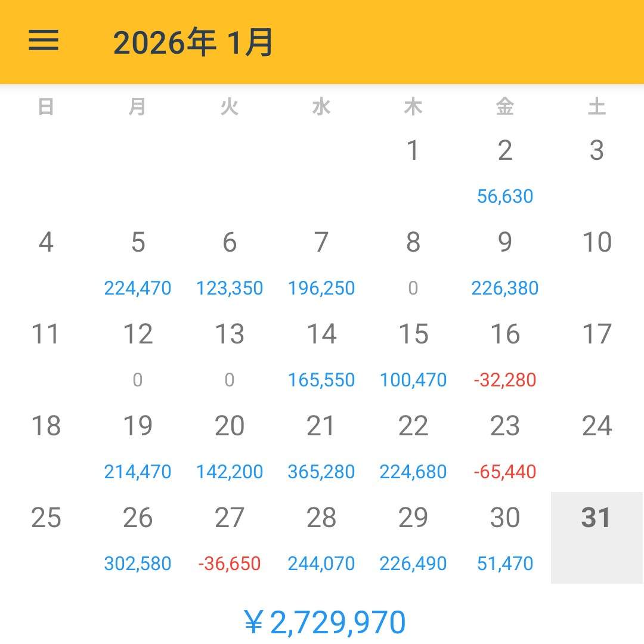The height and width of the screenshot is (644, 644).
Task: Tap January 30 showing 51,470
Action: click(x=505, y=537)
